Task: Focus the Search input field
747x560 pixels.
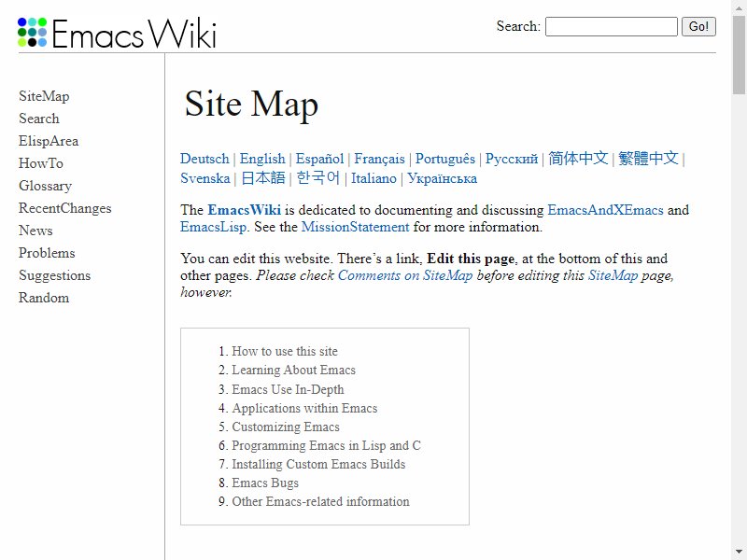Action: 612,26
